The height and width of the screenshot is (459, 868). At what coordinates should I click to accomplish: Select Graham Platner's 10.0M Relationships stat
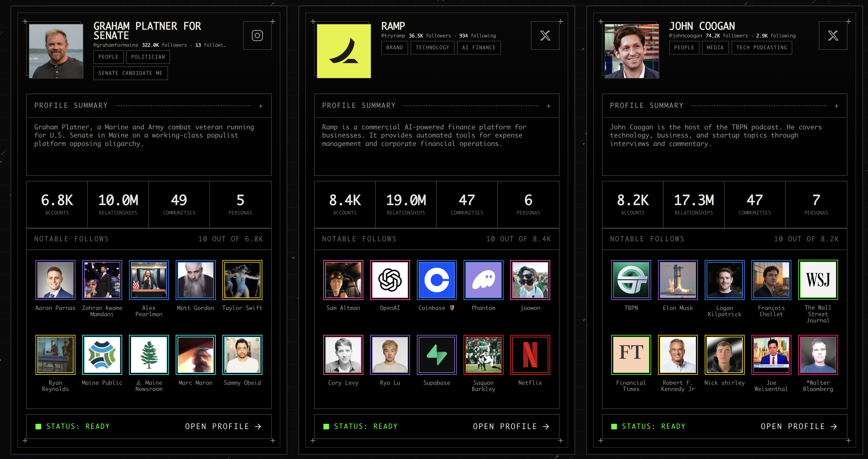click(x=118, y=204)
